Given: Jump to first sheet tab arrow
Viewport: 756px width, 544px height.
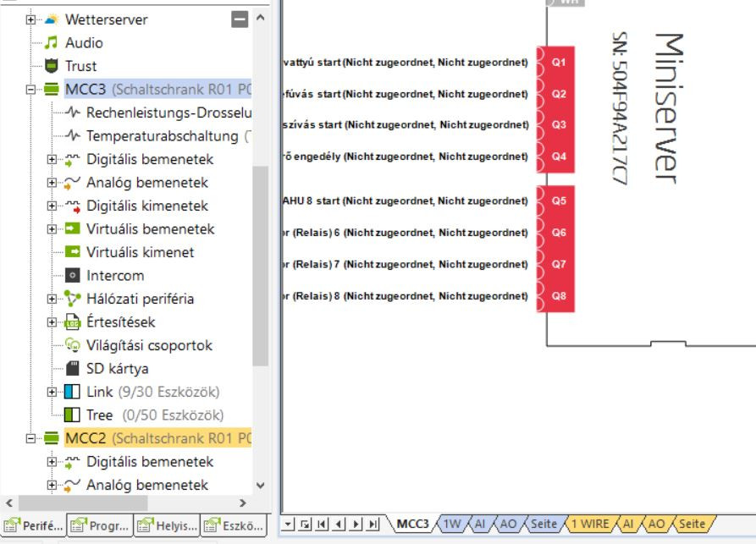Looking at the screenshot, I should coord(322,524).
